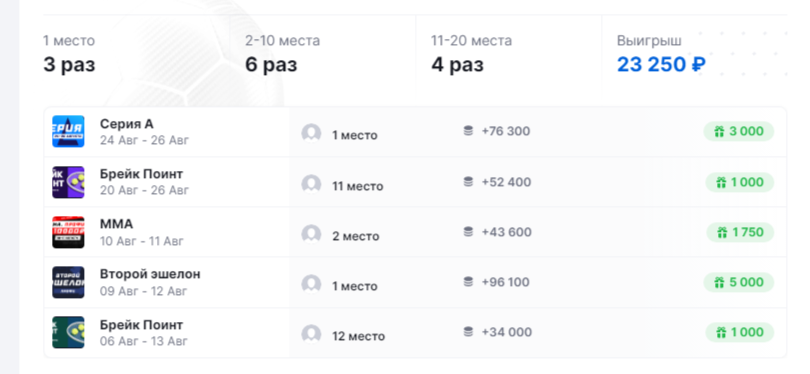The image size is (810, 374).
Task: Click the Второй эшелон tournament logo
Action: point(68,282)
